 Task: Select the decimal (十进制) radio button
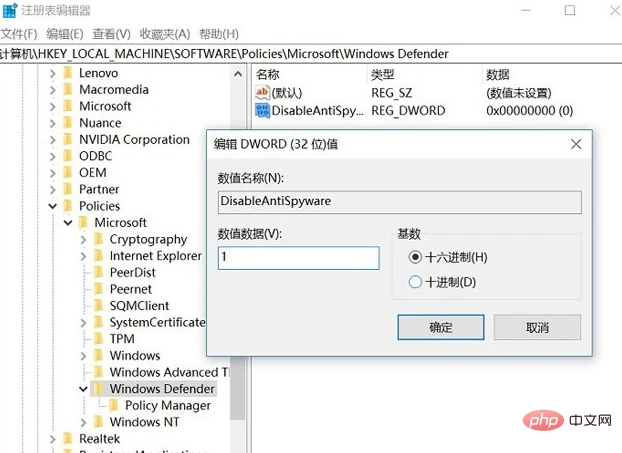click(415, 282)
